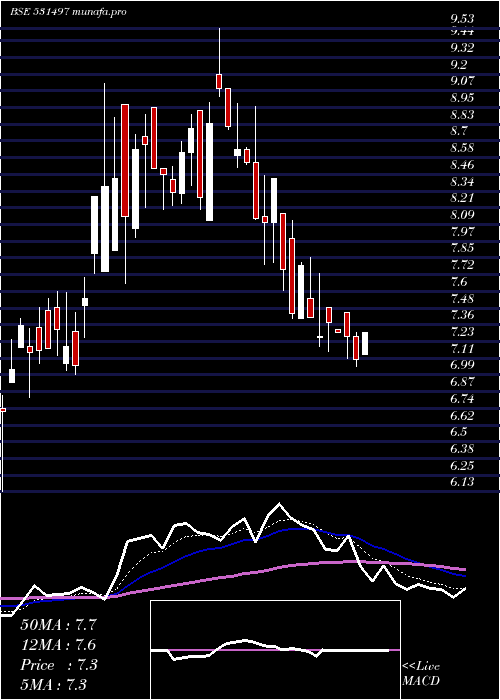The image size is (500, 700).
Task: Click the 7.72 price axis label
Action: pos(462,265)
